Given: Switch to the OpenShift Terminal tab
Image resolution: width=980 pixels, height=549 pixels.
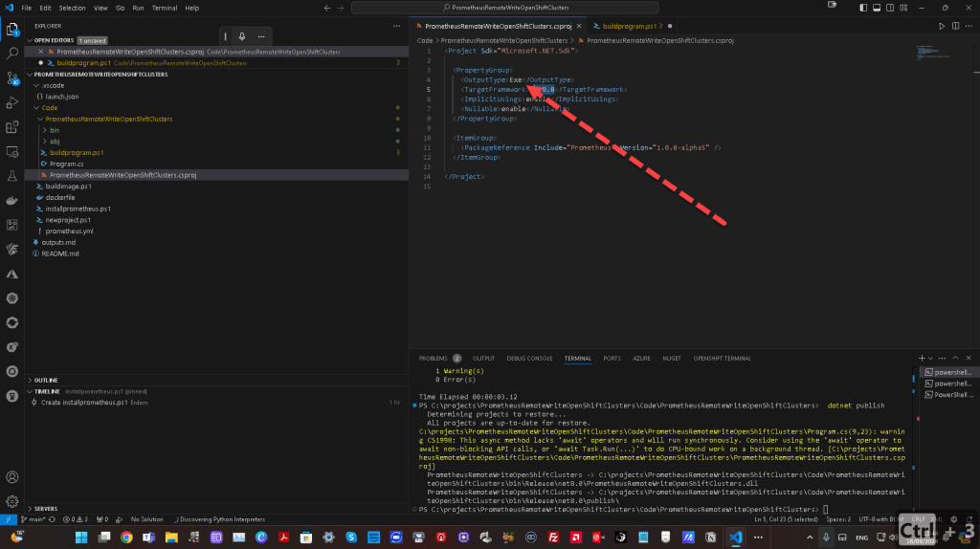Looking at the screenshot, I should (722, 359).
